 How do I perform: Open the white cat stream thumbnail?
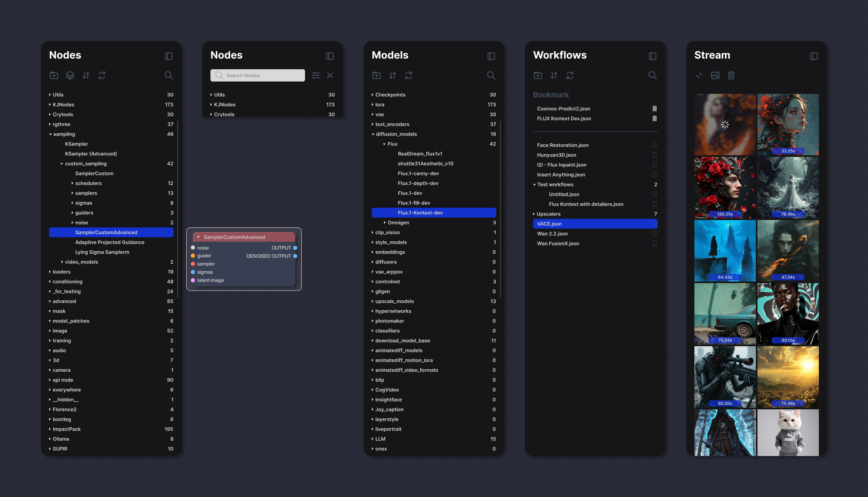tap(788, 433)
